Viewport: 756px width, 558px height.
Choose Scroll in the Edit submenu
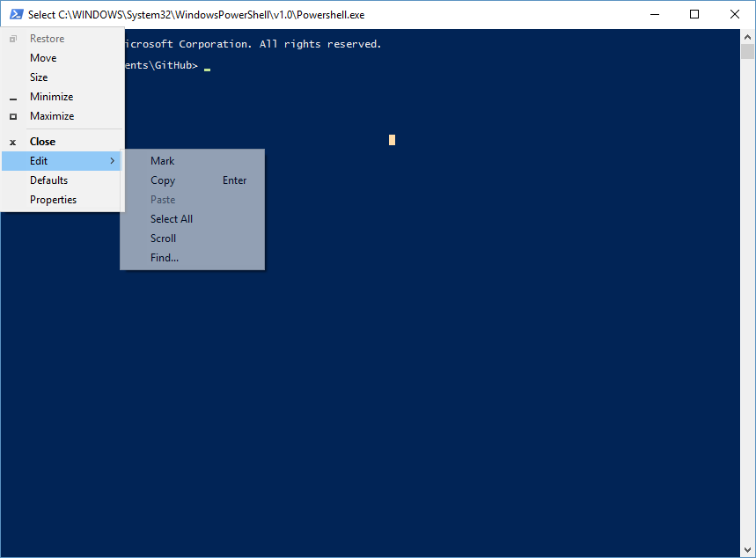pyautogui.click(x=164, y=239)
